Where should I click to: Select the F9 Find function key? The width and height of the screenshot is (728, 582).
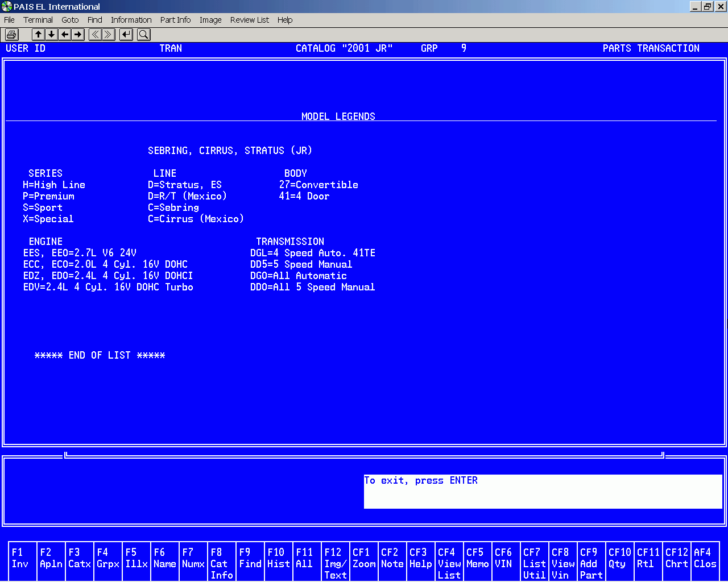click(250, 562)
